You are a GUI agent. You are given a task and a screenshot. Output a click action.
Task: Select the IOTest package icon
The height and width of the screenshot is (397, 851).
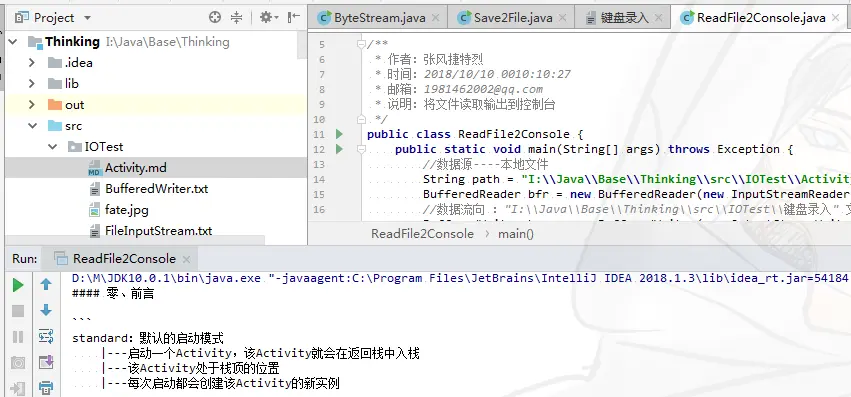click(x=74, y=147)
